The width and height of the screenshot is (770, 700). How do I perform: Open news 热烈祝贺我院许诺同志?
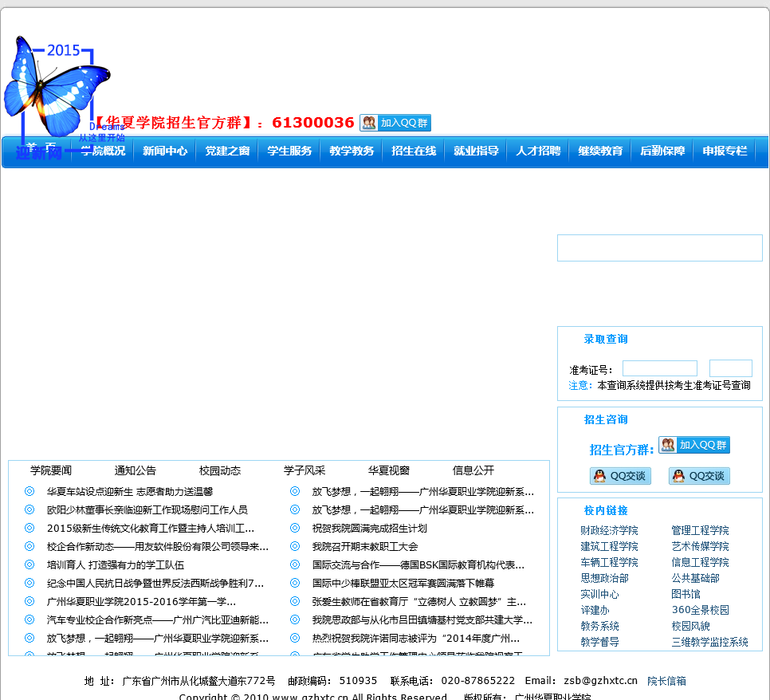click(x=416, y=639)
